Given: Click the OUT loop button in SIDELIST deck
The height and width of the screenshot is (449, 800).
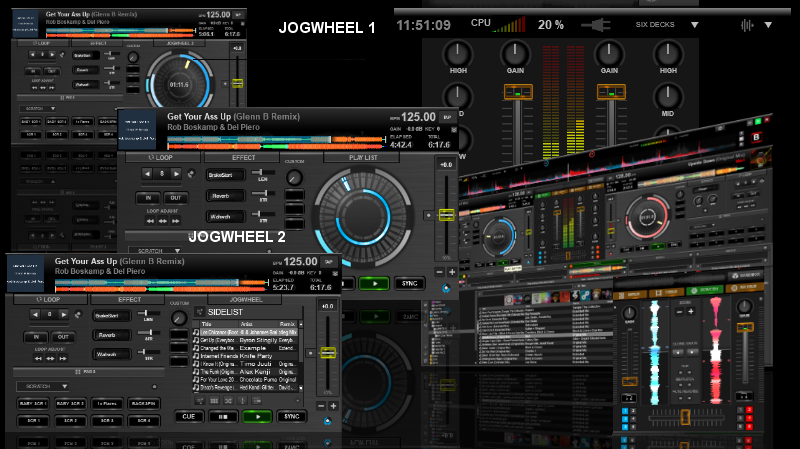Looking at the screenshot, I should coord(63,337).
